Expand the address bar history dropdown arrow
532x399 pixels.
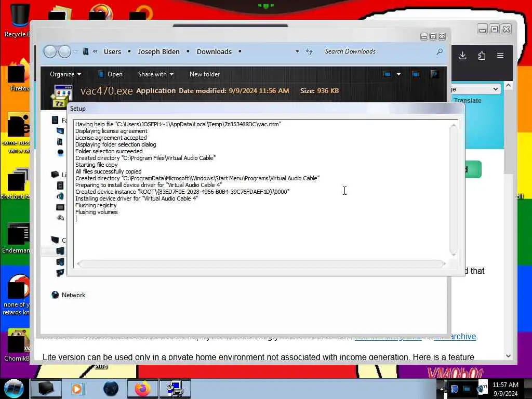(297, 51)
